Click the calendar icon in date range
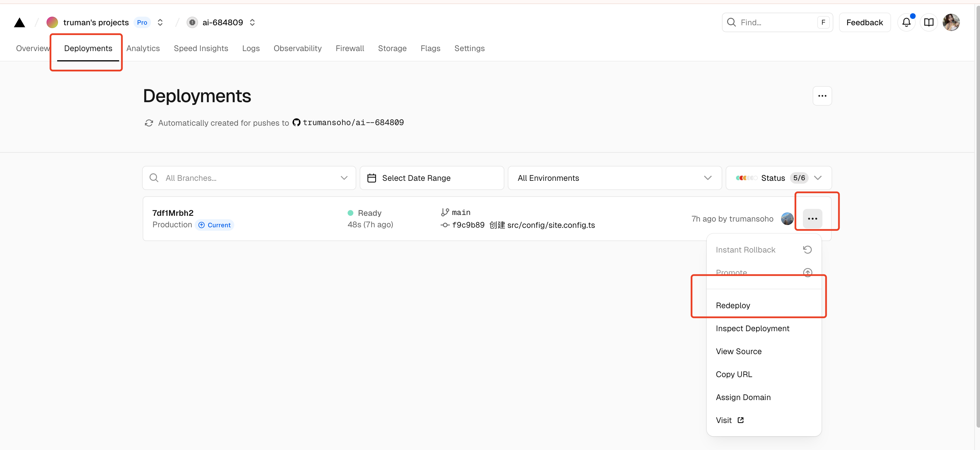The height and width of the screenshot is (450, 980). pyautogui.click(x=372, y=178)
